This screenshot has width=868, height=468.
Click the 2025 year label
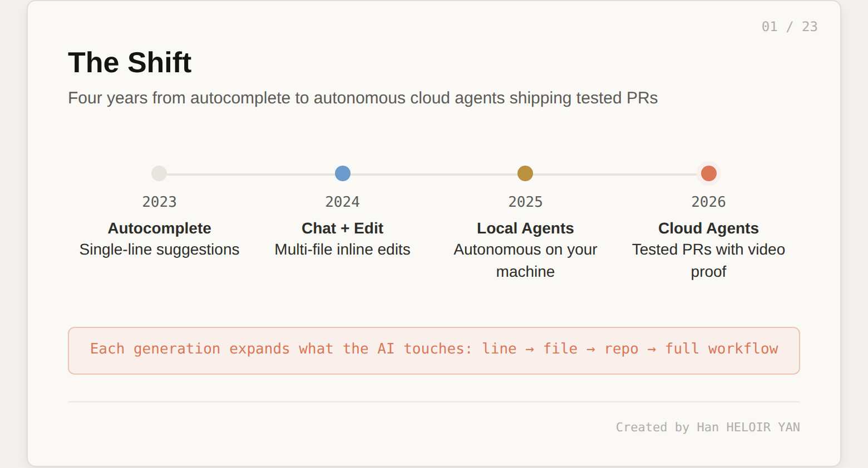click(x=525, y=202)
